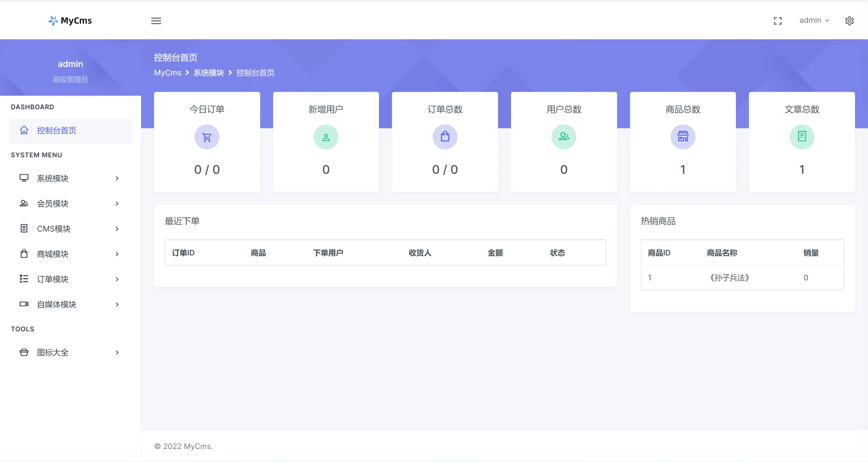Click the MyCms logo

69,21
